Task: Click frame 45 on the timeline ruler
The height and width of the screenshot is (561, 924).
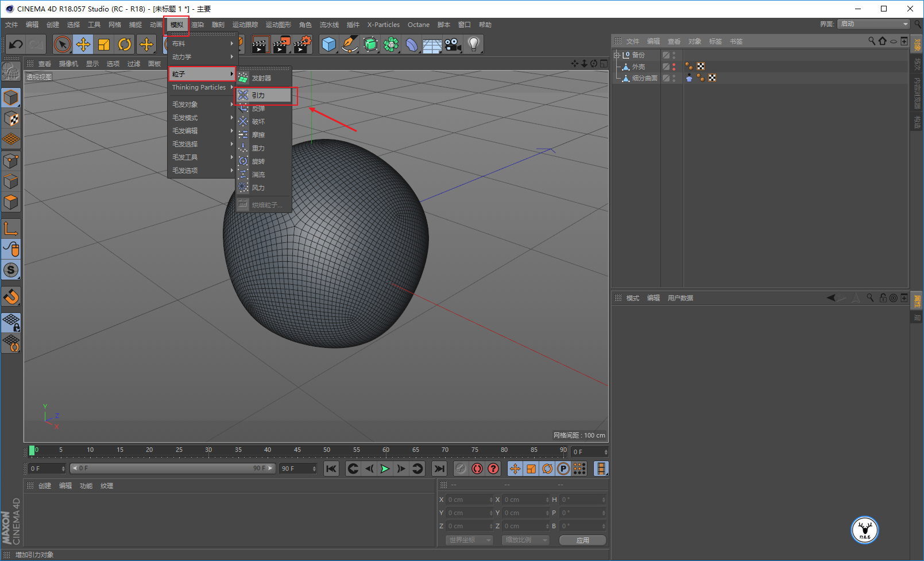Action: pos(297,451)
